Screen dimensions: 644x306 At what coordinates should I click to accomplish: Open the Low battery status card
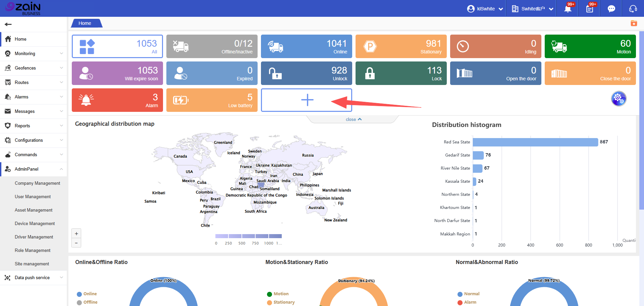(212, 100)
